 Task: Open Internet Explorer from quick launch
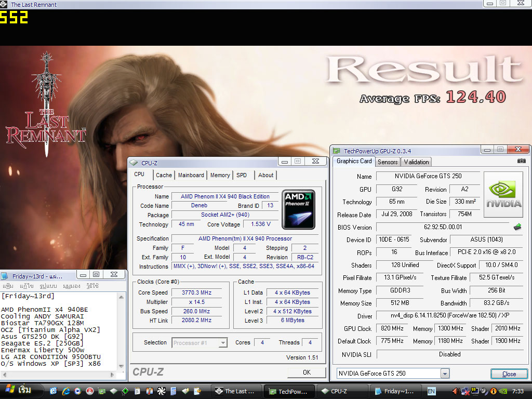pos(66,391)
